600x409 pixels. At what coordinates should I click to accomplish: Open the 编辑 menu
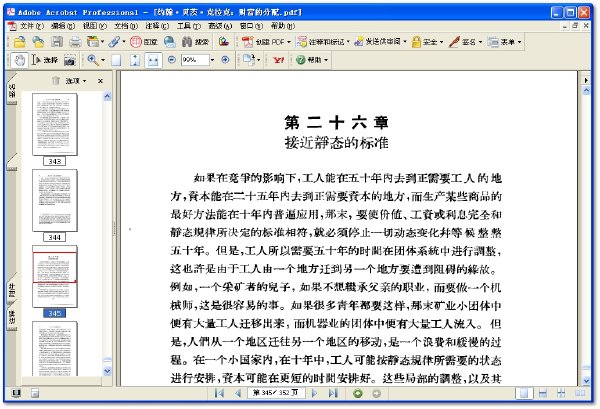(x=63, y=26)
